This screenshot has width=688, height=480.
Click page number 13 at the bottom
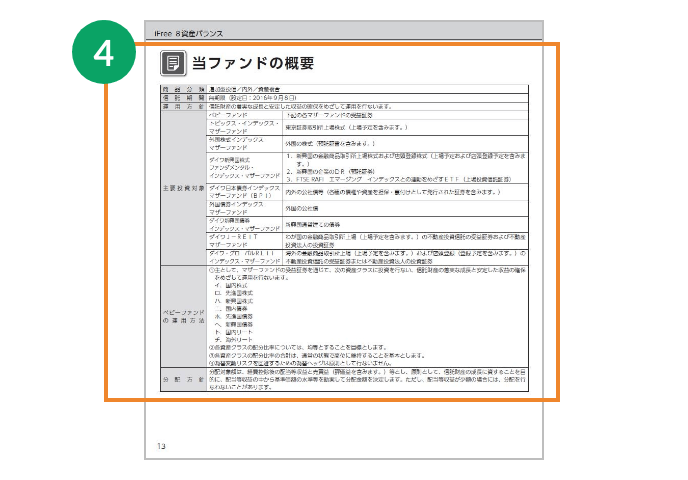tap(162, 445)
